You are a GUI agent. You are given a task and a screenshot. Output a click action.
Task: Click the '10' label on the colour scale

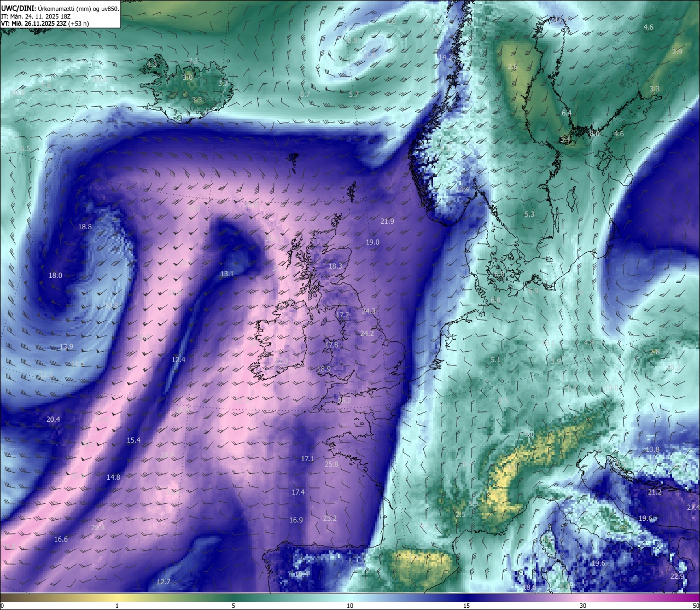point(350,606)
